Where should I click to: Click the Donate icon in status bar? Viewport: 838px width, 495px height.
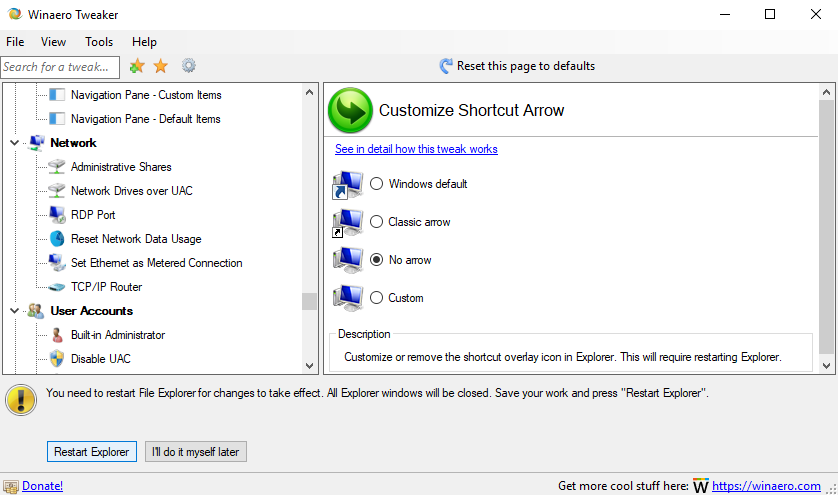coord(11,486)
